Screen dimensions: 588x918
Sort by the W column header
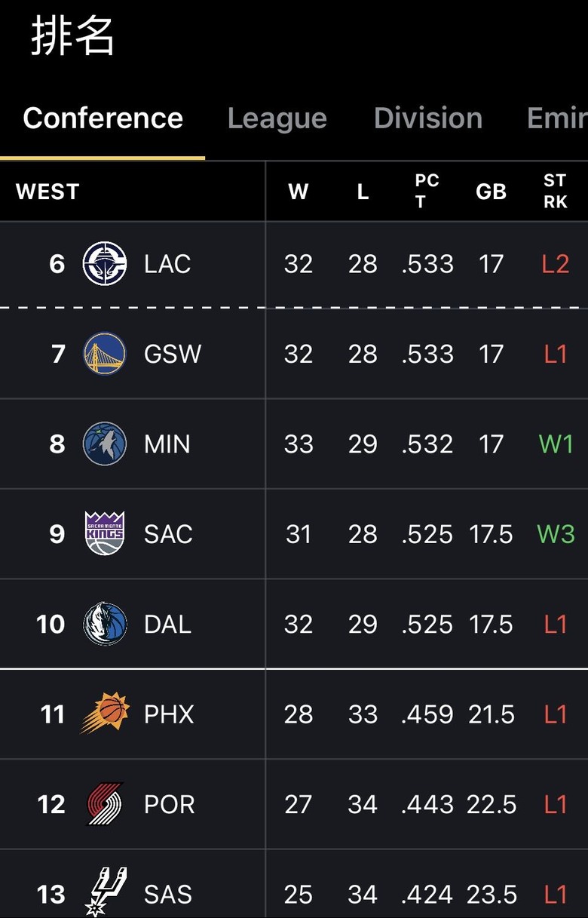299,192
